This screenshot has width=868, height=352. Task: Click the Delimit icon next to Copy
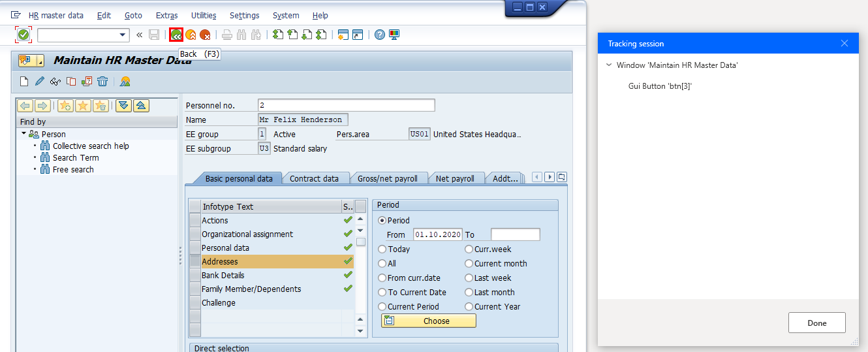coord(87,81)
